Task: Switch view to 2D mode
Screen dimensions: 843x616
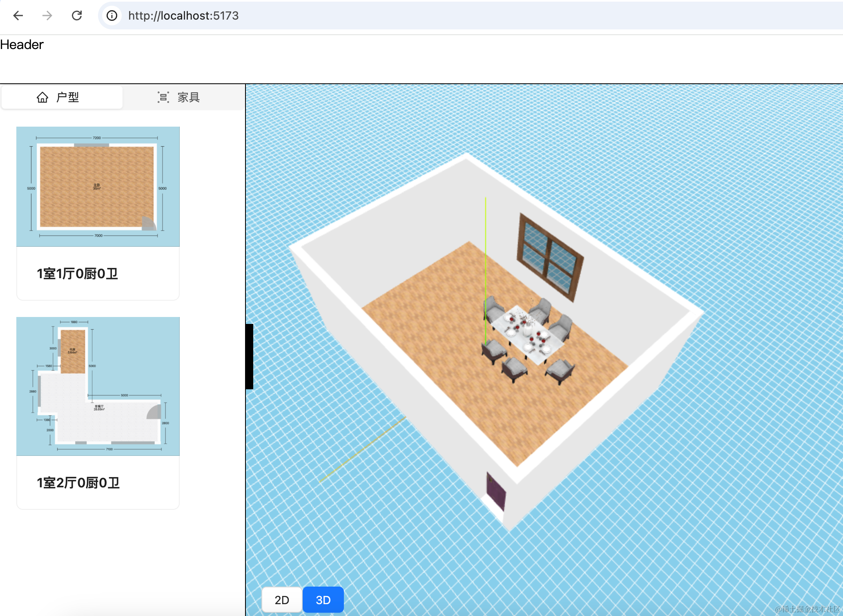Action: point(282,600)
